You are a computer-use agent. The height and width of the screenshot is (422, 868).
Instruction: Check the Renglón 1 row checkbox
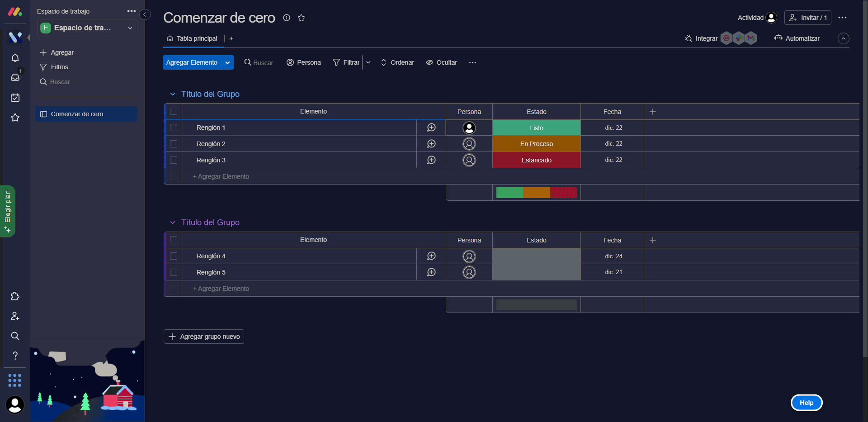pyautogui.click(x=174, y=128)
